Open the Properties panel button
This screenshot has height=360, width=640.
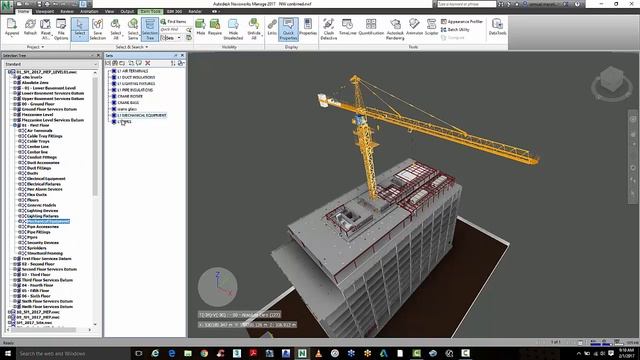308,27
